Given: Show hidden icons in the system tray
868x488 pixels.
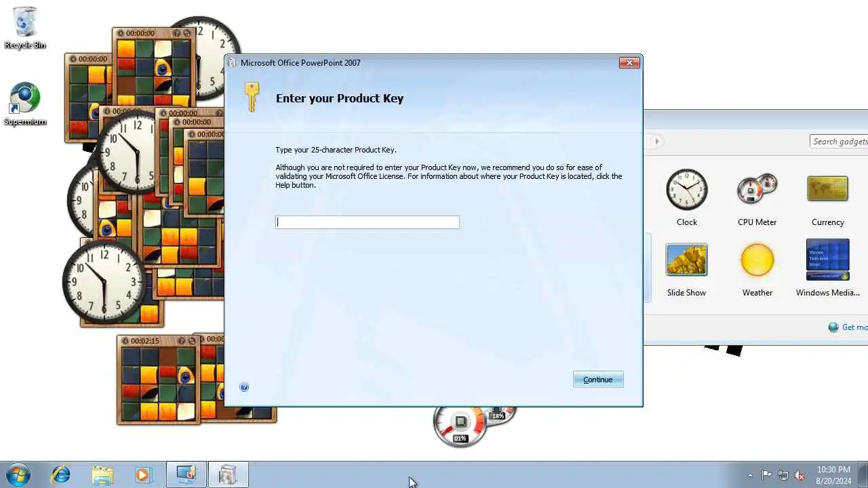Looking at the screenshot, I should coord(750,475).
